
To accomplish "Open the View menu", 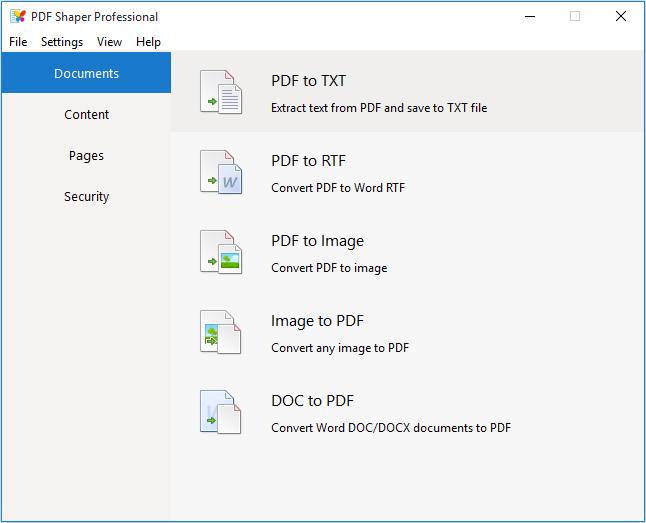I will [110, 42].
